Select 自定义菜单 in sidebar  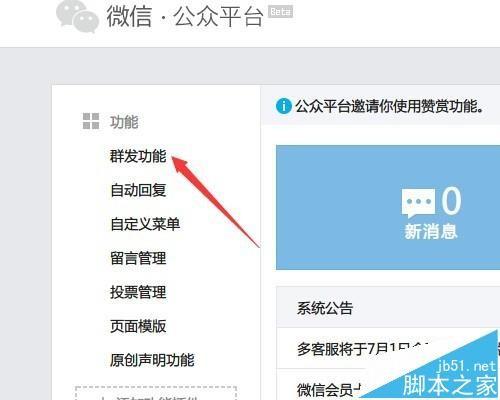click(145, 224)
